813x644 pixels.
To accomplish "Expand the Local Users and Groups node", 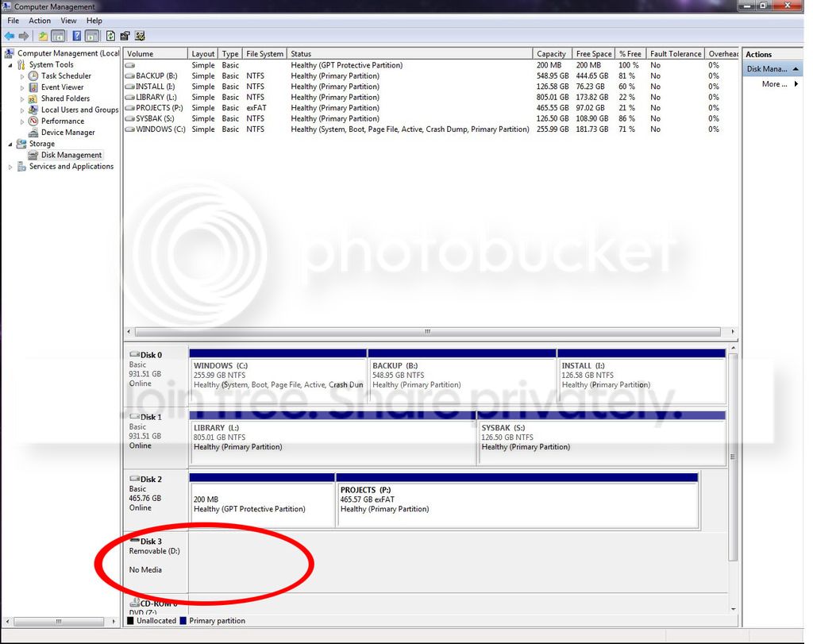I will click(21, 110).
